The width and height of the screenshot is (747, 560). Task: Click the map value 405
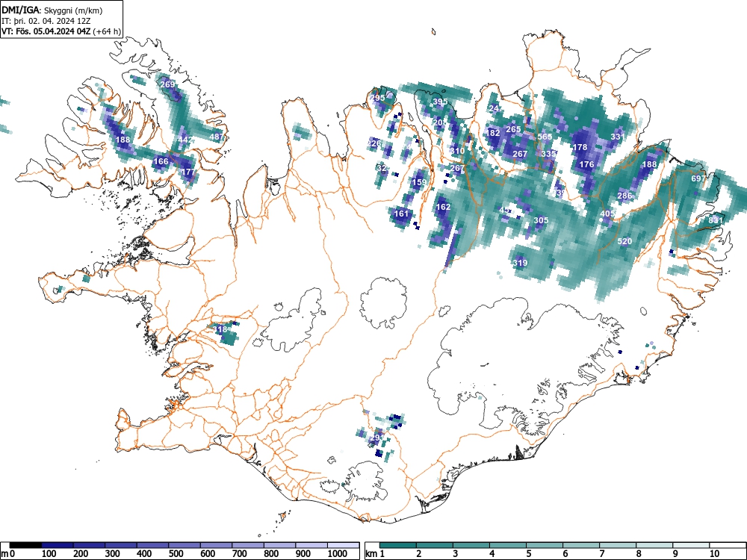607,214
